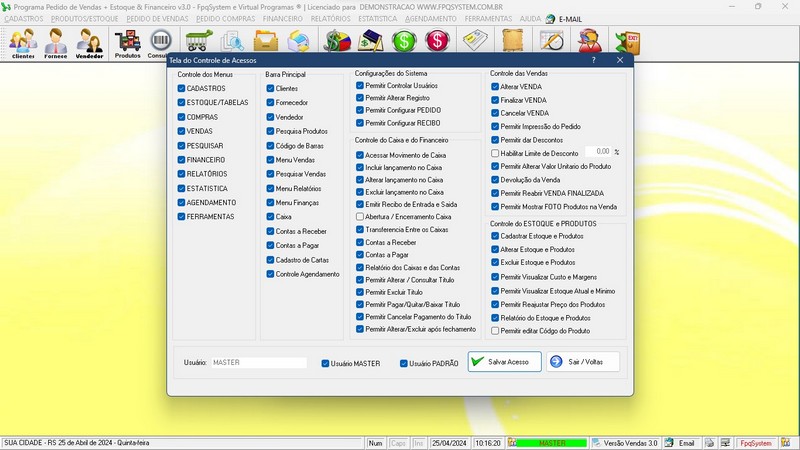The image size is (800, 450).
Task: Close the Controle de Acessos dialog
Action: pos(620,60)
